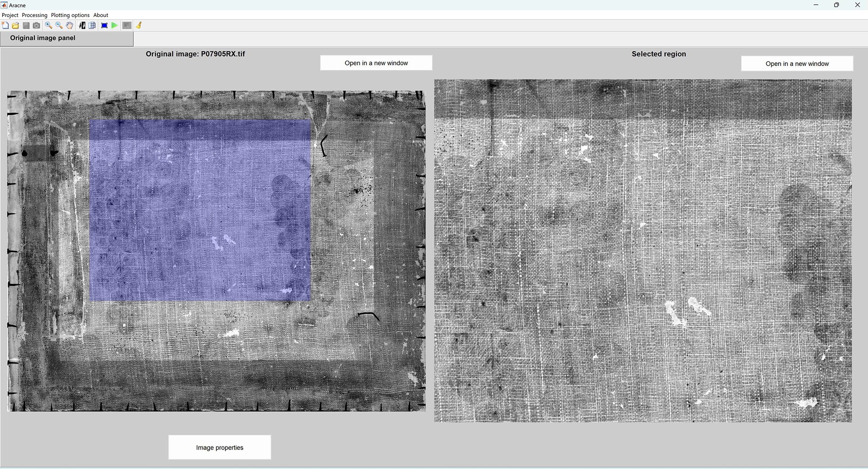The height and width of the screenshot is (469, 868).
Task: Restore down the Aracne window
Action: 836,5
